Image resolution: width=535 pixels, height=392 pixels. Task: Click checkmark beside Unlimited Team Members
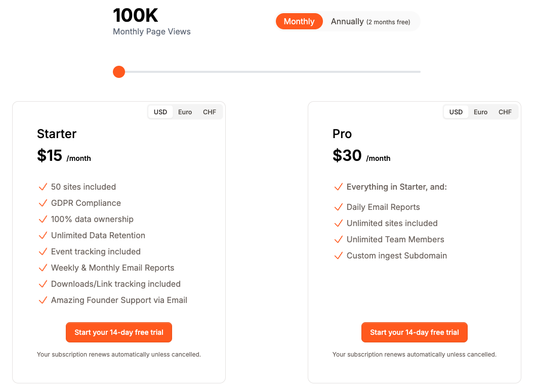pos(339,240)
